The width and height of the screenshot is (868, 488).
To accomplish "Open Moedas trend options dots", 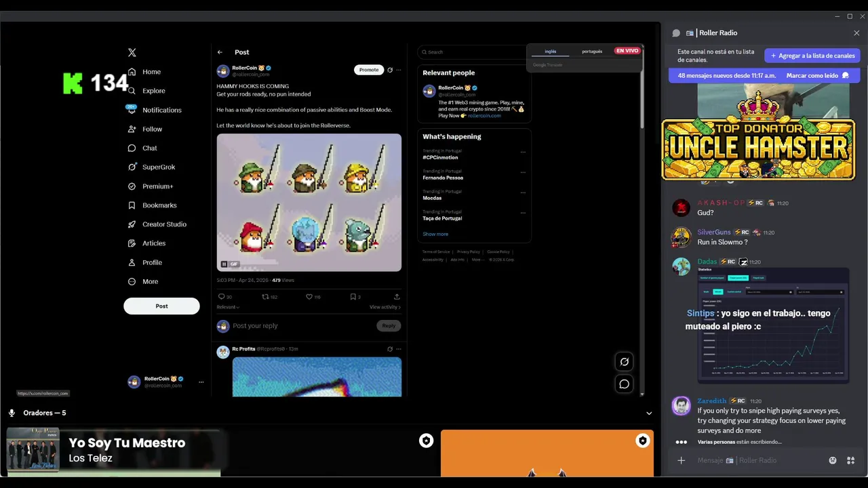I will [x=523, y=192].
